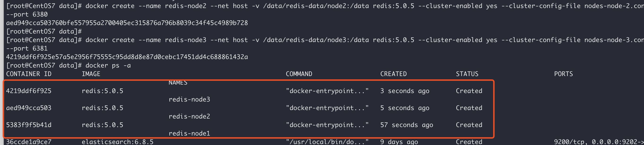Click the redis-node1 container name
Viewport: 644px width, 145px height.
189,133
